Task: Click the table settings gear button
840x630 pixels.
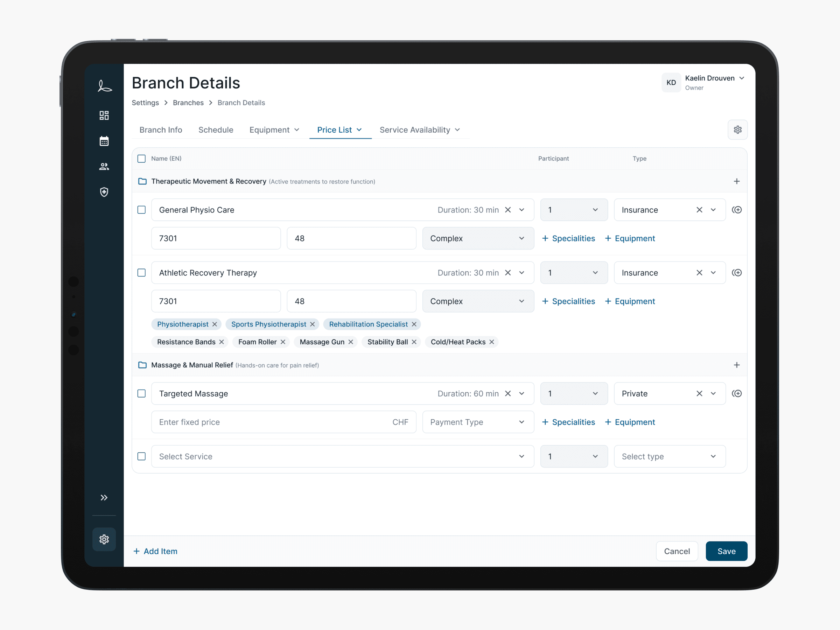Action: (737, 130)
